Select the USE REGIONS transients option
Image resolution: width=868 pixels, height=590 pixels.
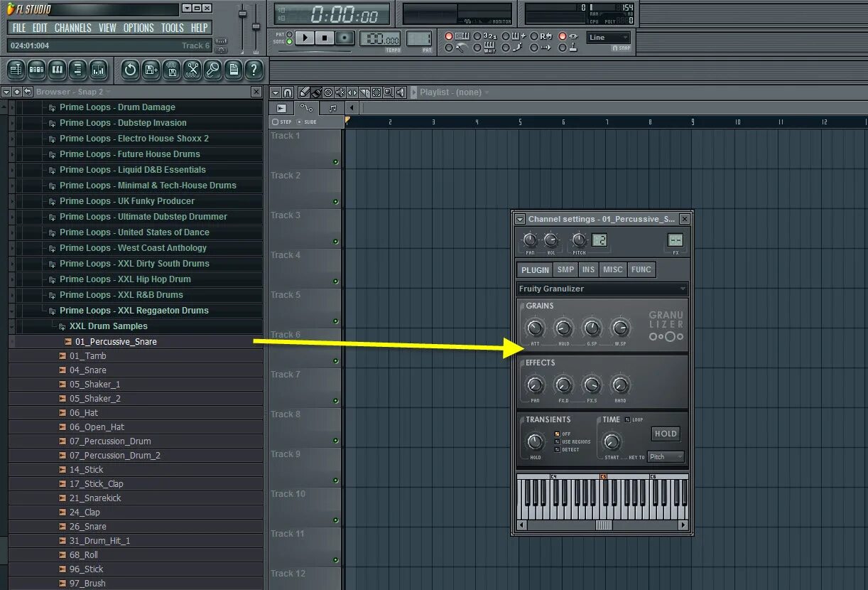click(x=558, y=441)
